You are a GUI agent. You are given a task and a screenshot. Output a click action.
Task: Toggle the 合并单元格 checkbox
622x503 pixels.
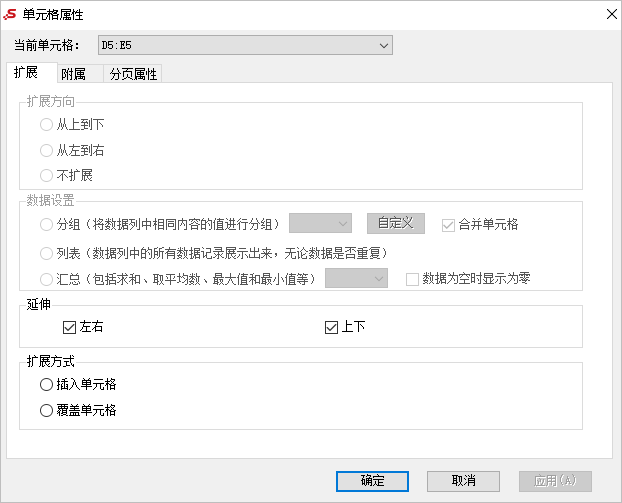coord(448,225)
